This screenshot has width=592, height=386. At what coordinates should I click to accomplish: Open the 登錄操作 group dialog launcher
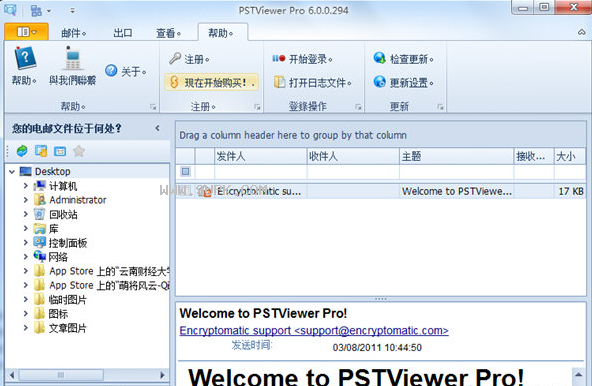coord(358,107)
